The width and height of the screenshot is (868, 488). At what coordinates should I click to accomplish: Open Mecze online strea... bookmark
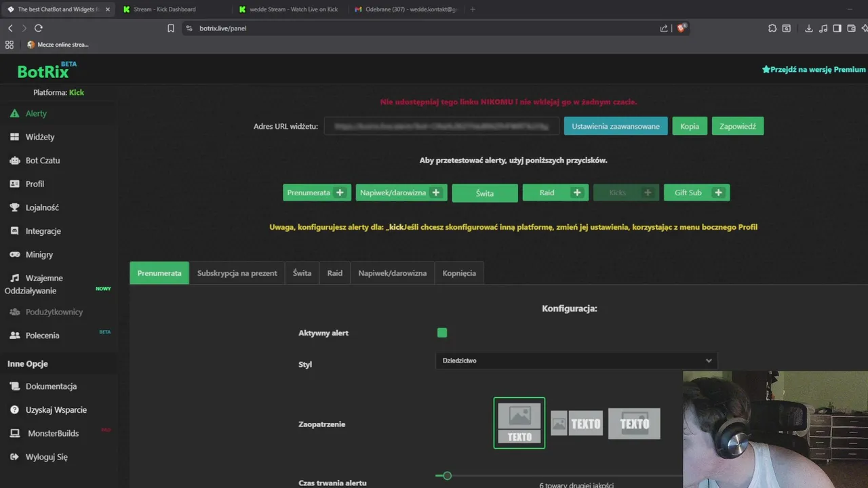(58, 45)
